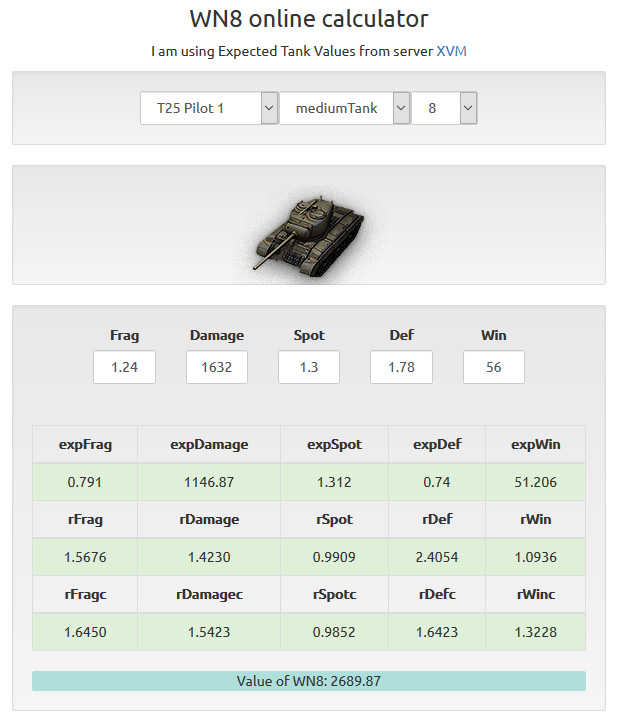Focus the Spot value input
620x720 pixels.
(309, 367)
